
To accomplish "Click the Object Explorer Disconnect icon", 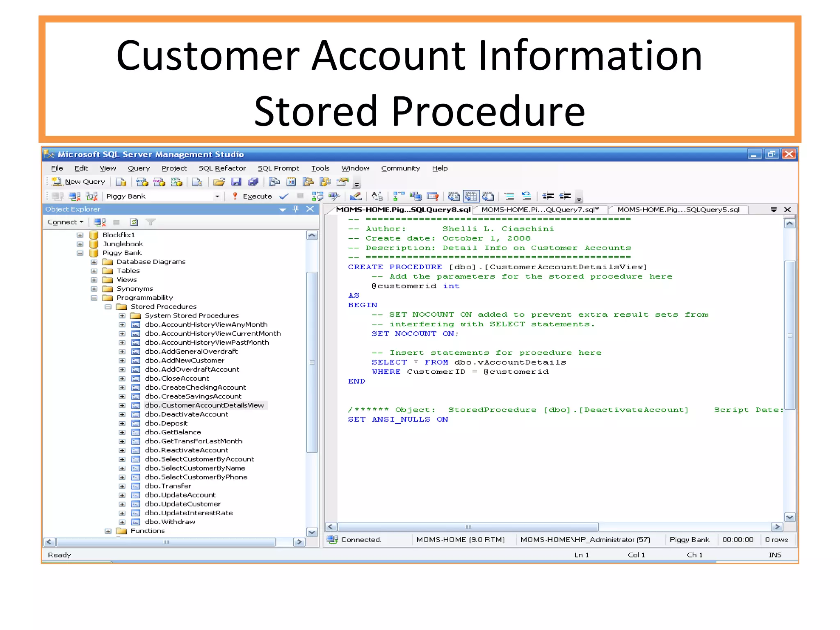I will (x=100, y=222).
